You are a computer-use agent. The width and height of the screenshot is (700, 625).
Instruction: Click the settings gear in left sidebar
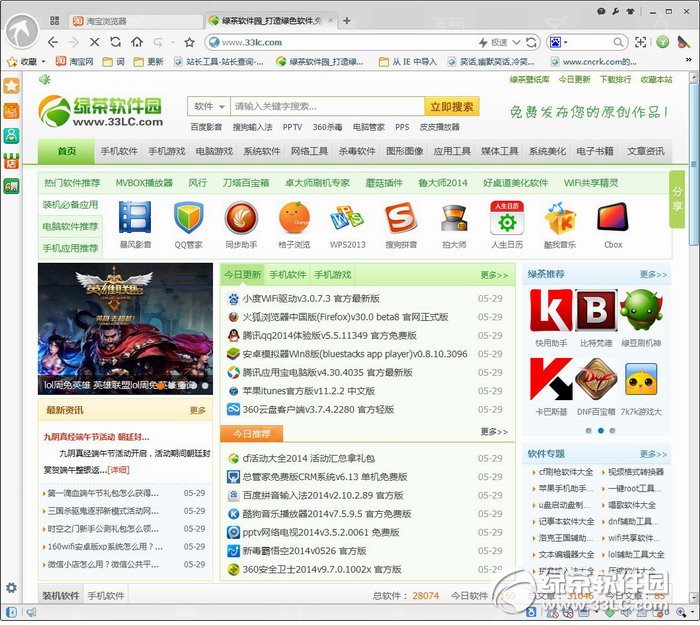[x=12, y=588]
